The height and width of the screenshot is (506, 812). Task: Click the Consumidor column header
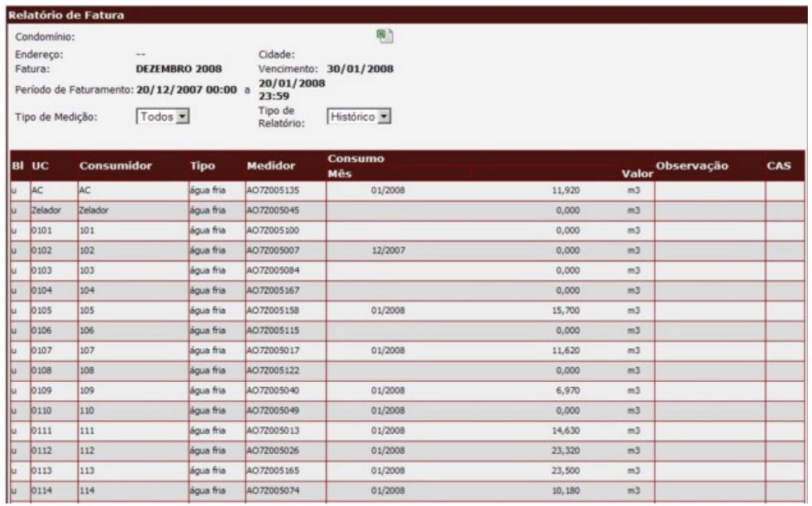(x=114, y=165)
